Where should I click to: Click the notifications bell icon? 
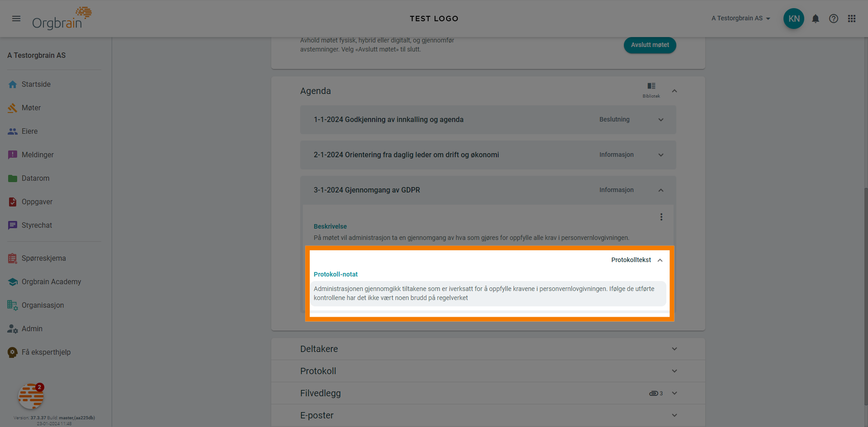point(815,19)
